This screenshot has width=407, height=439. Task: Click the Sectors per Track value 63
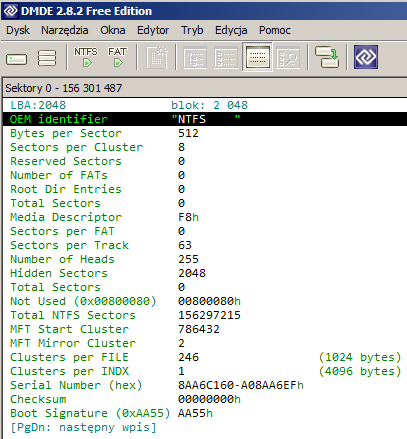pyautogui.click(x=185, y=245)
